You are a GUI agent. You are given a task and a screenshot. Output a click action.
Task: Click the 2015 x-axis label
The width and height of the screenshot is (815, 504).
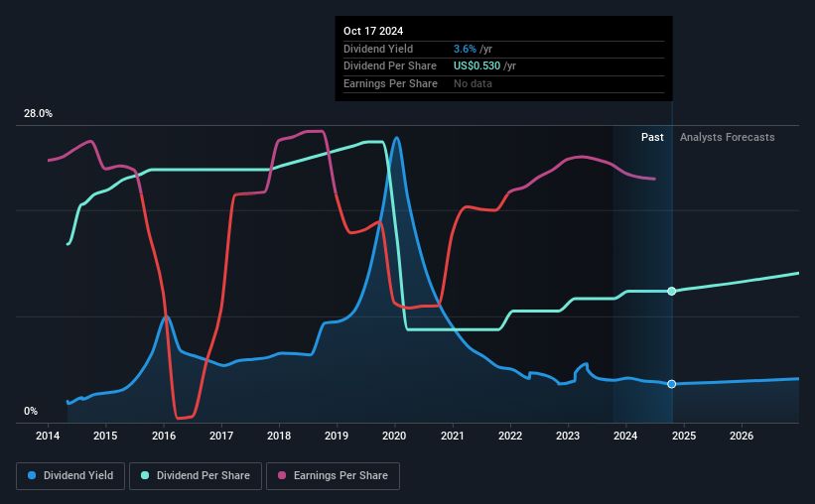[x=105, y=436]
